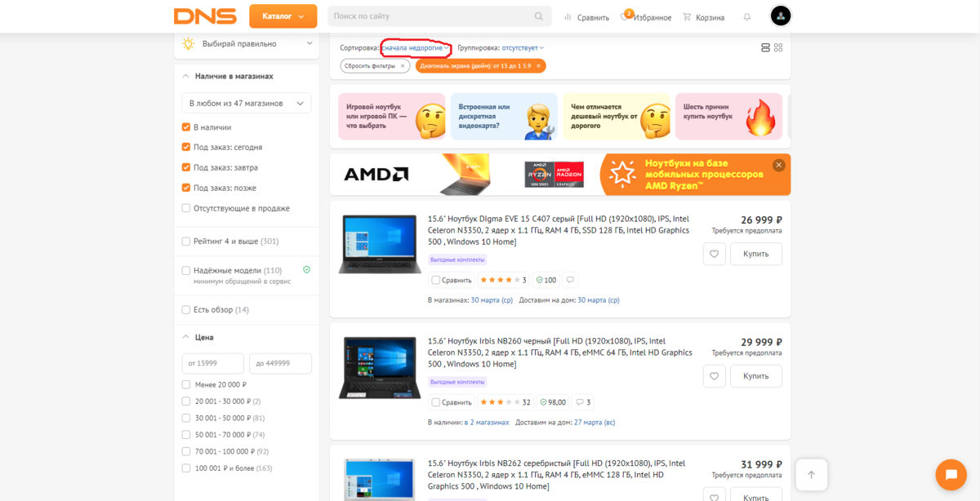Click the Сбросить фильтры reset chip

375,66
